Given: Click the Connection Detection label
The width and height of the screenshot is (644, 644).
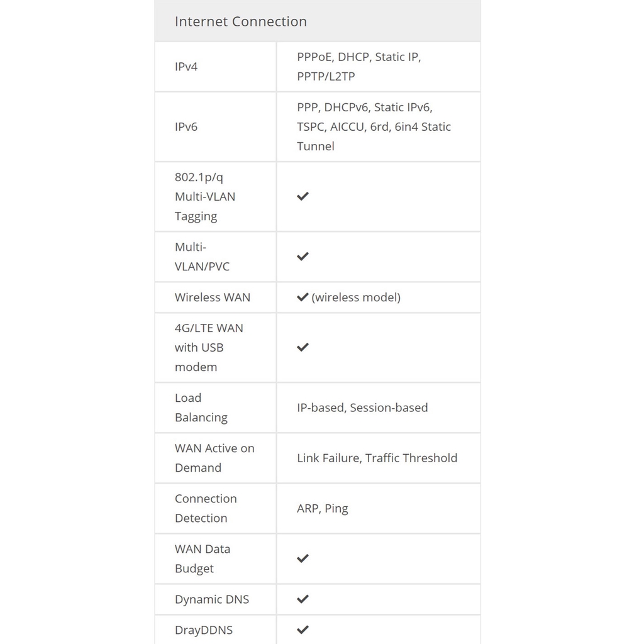Looking at the screenshot, I should (206, 508).
